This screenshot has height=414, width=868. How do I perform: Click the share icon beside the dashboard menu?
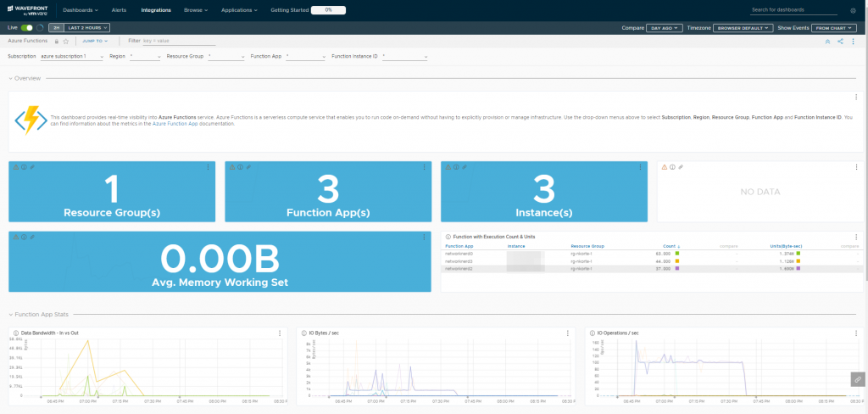(x=840, y=41)
